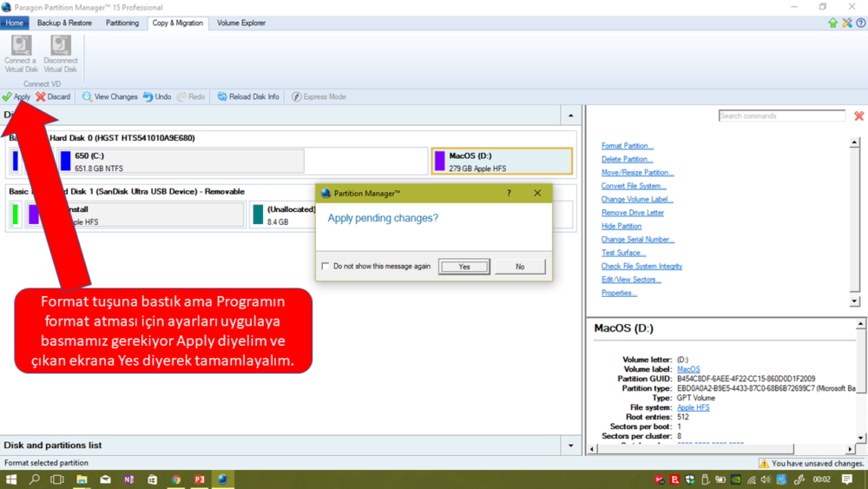Collapse the disk map panel arrow
Screen dimensions: 868x489
click(570, 116)
